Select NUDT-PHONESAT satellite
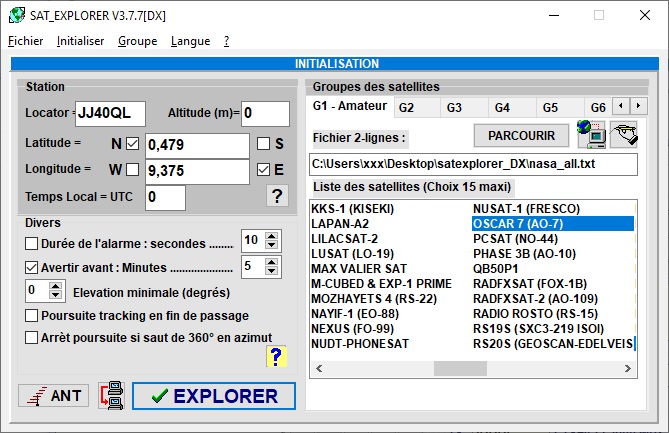This screenshot has width=669, height=433. [x=360, y=343]
